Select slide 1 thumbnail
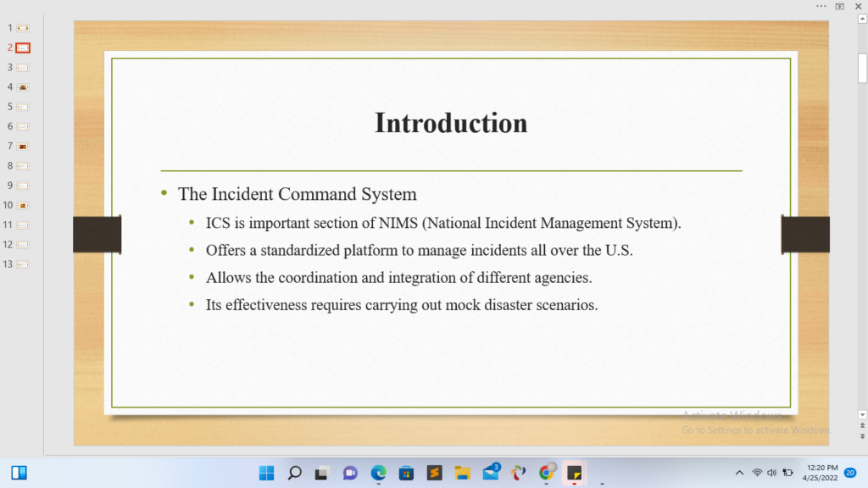The image size is (868, 488). 23,28
